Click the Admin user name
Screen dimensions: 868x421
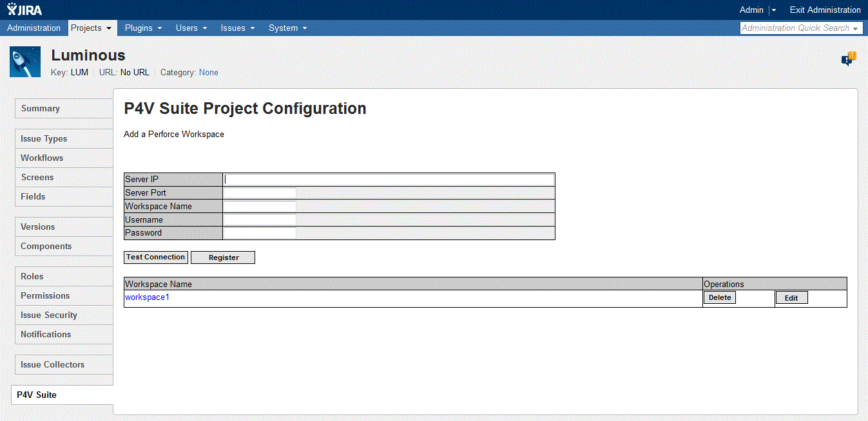pyautogui.click(x=751, y=10)
